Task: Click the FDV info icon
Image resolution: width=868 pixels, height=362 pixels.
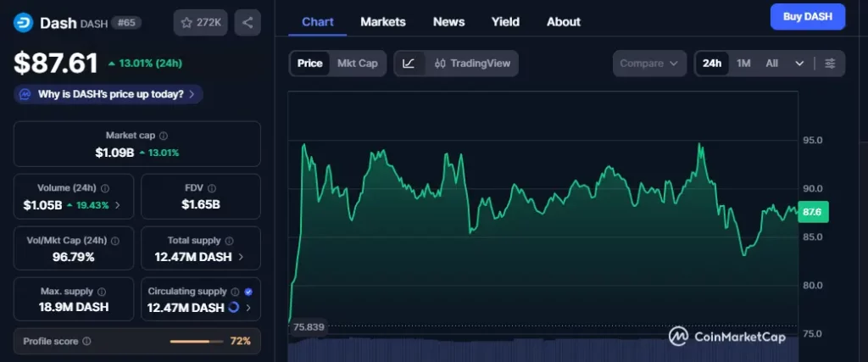Action: tap(211, 188)
